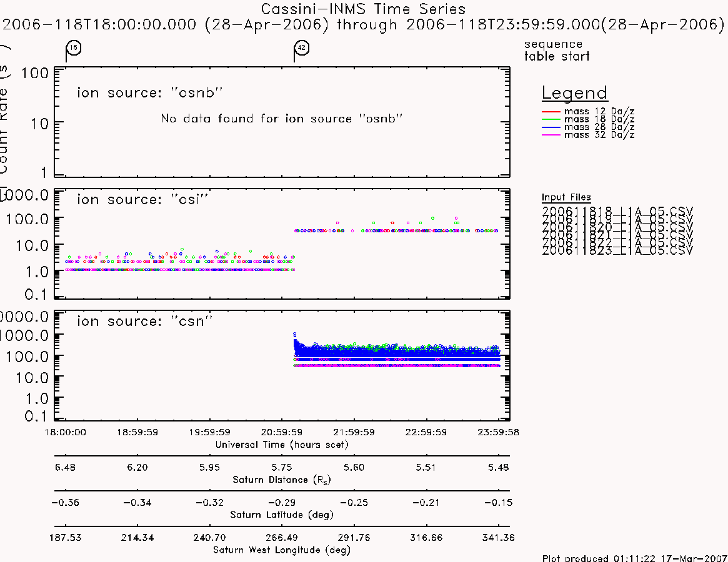The height and width of the screenshot is (562, 728).
Task: Select the magenta mass 32 Da/z legend line
Action: 551,135
